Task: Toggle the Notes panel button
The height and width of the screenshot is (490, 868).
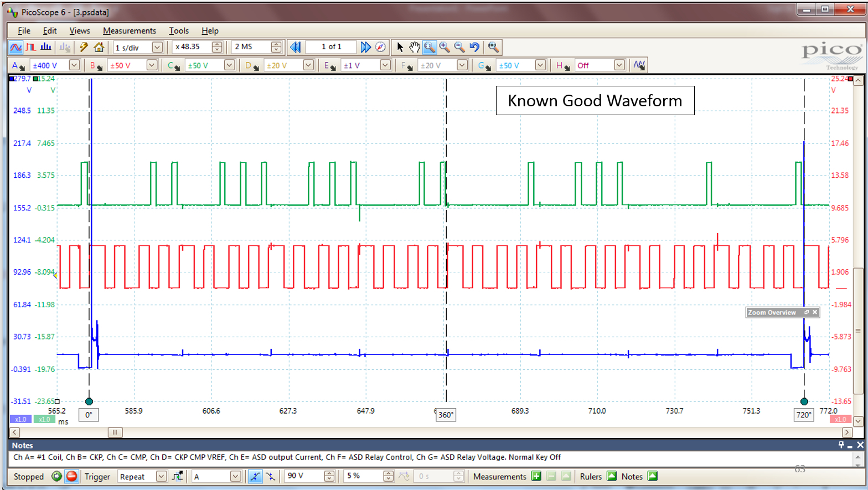Action: (x=653, y=476)
